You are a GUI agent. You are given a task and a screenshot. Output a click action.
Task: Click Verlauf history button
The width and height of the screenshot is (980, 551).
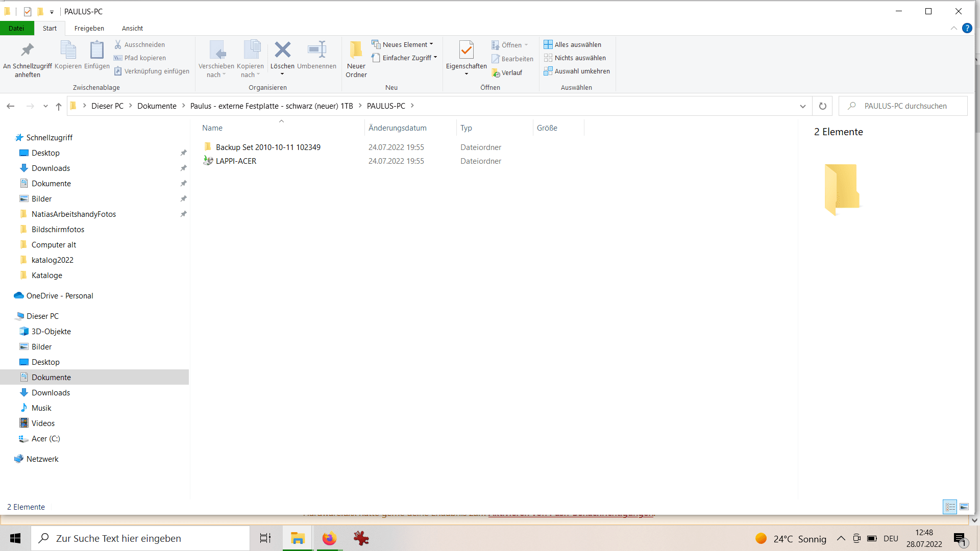(x=507, y=72)
